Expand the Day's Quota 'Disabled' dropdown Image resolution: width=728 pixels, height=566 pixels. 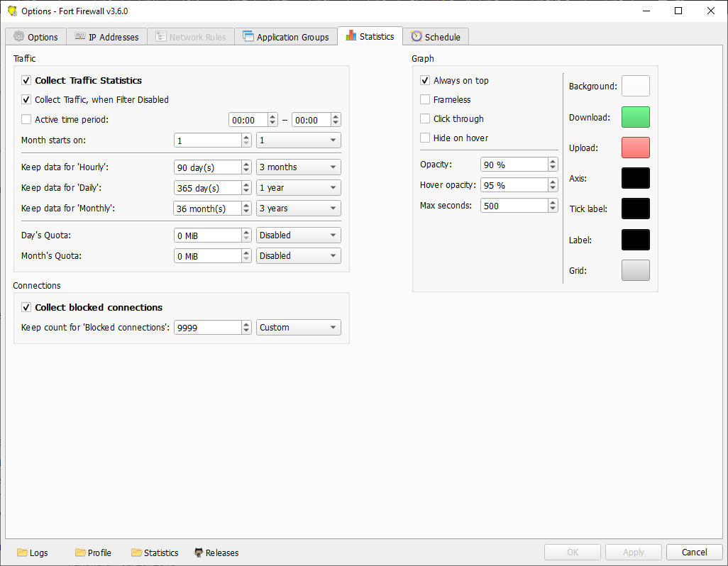298,235
